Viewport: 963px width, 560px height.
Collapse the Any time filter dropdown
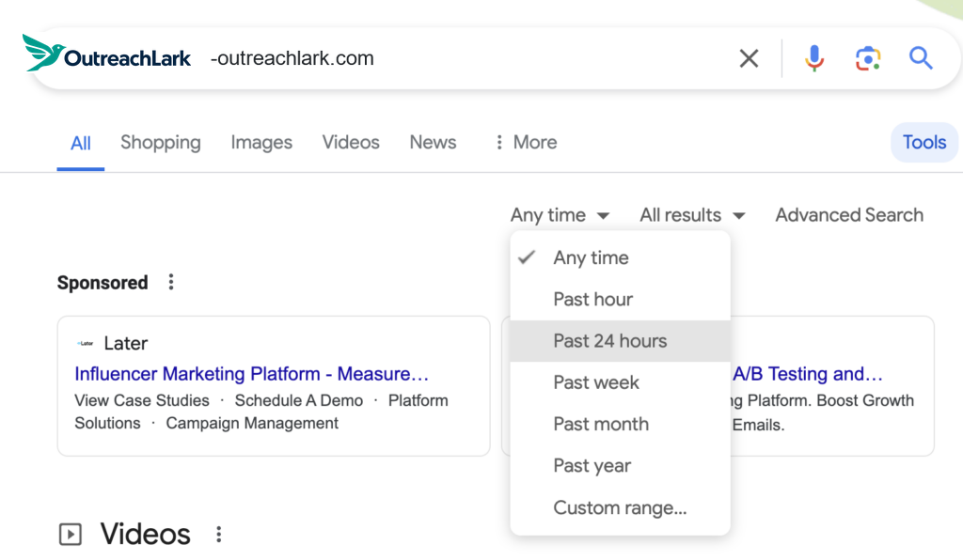pyautogui.click(x=560, y=215)
